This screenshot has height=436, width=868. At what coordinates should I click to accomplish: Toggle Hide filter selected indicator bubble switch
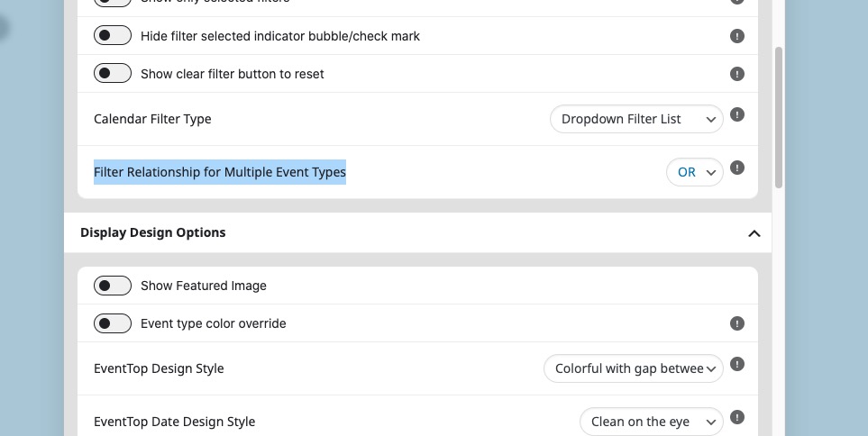click(113, 35)
